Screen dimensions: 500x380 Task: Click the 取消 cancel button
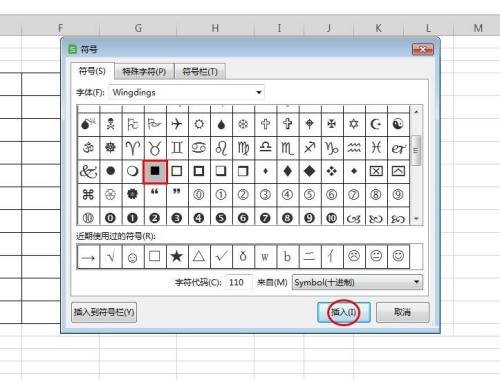point(402,312)
